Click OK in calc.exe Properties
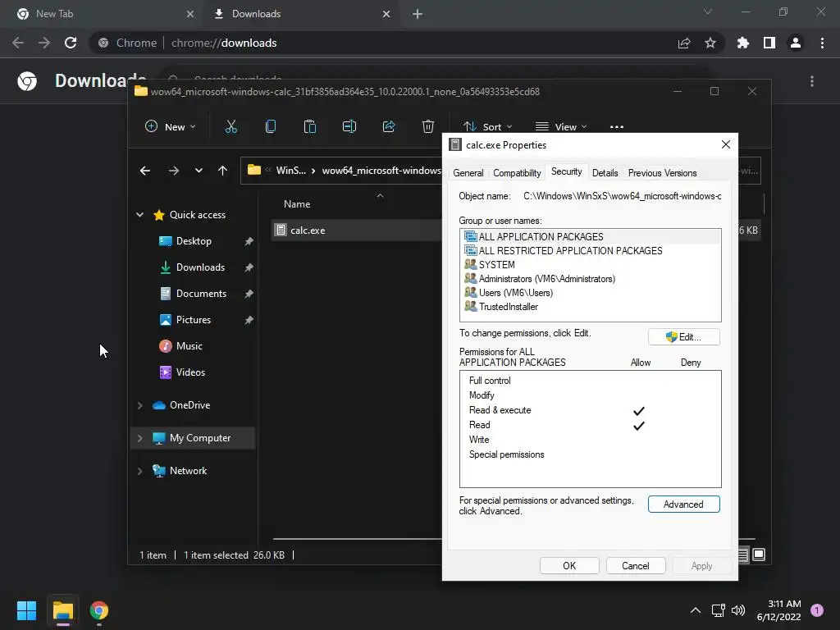This screenshot has height=630, width=840. point(569,566)
